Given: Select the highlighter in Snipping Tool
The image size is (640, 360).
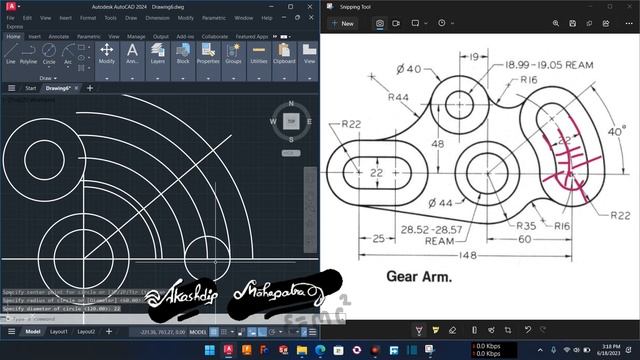Looking at the screenshot, I should 436,330.
